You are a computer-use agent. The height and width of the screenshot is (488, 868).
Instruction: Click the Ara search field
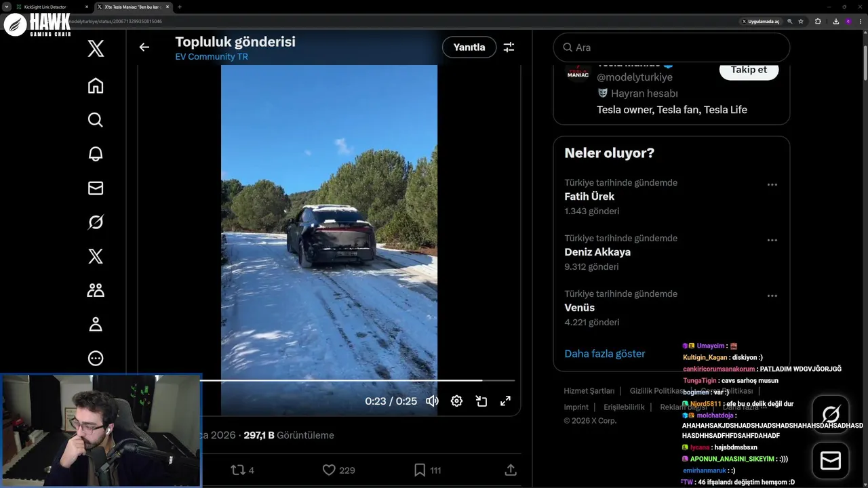671,47
